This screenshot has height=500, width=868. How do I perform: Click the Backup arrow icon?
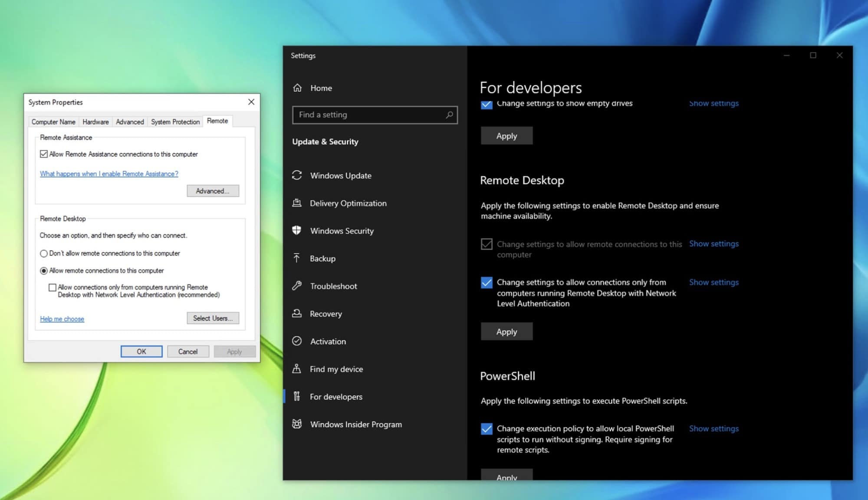(297, 258)
